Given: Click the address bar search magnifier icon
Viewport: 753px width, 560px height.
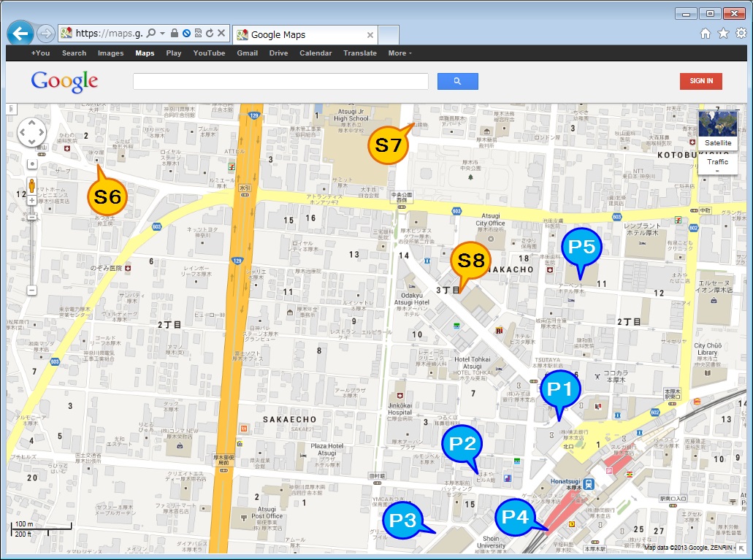Looking at the screenshot, I should [x=151, y=33].
